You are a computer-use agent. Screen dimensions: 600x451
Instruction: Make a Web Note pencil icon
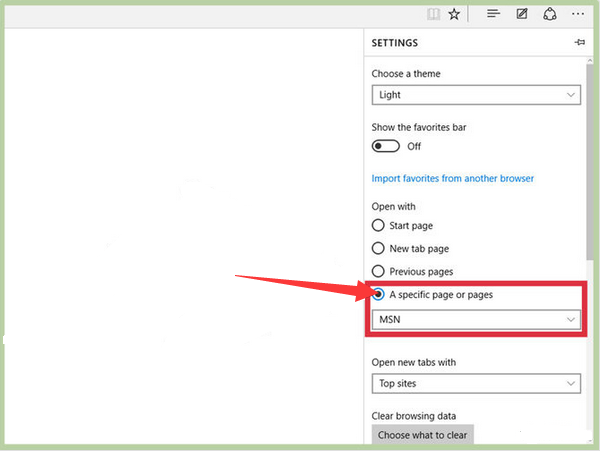pyautogui.click(x=522, y=14)
